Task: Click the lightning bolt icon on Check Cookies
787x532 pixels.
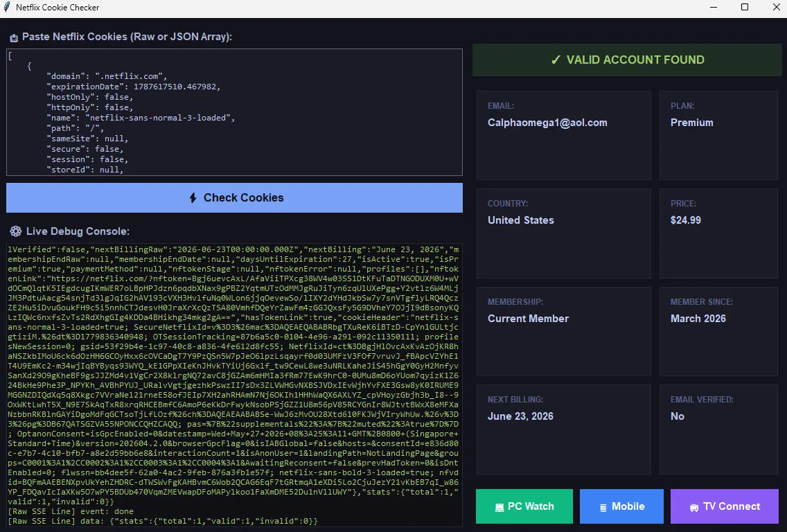Action: point(193,197)
